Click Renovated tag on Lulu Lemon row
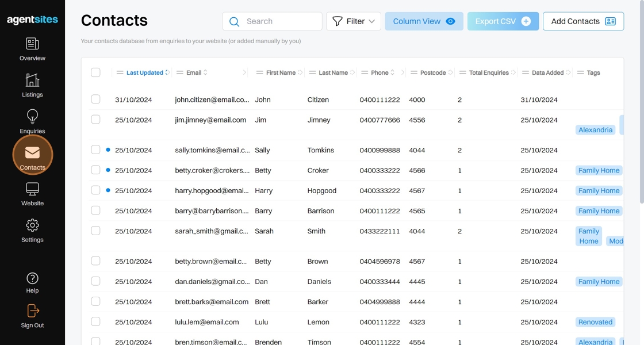 point(596,322)
